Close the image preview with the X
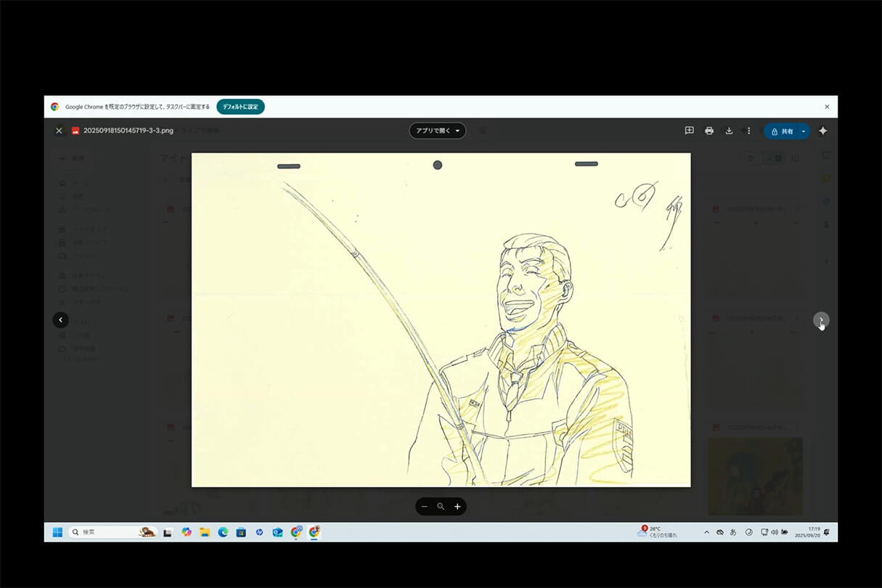The image size is (882, 588). click(60, 131)
